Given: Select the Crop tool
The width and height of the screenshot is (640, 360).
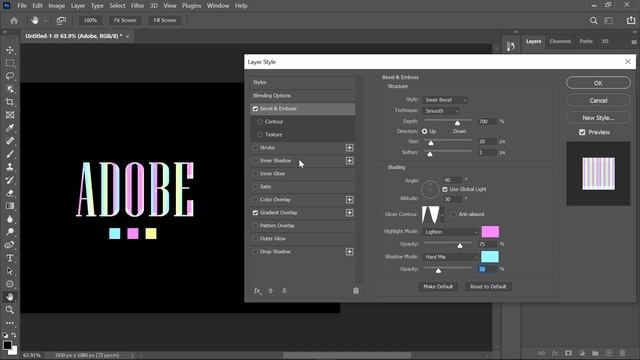Looking at the screenshot, I should 10,102.
